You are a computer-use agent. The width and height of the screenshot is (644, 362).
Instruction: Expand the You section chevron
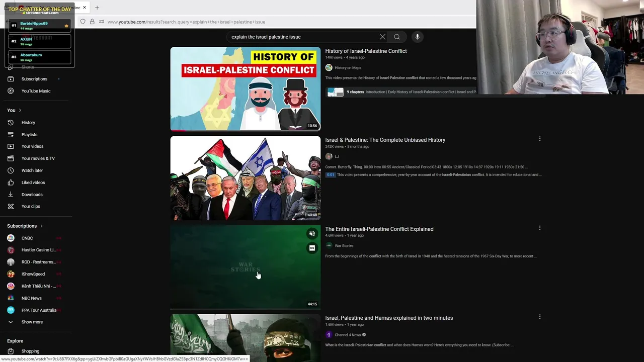click(20, 110)
